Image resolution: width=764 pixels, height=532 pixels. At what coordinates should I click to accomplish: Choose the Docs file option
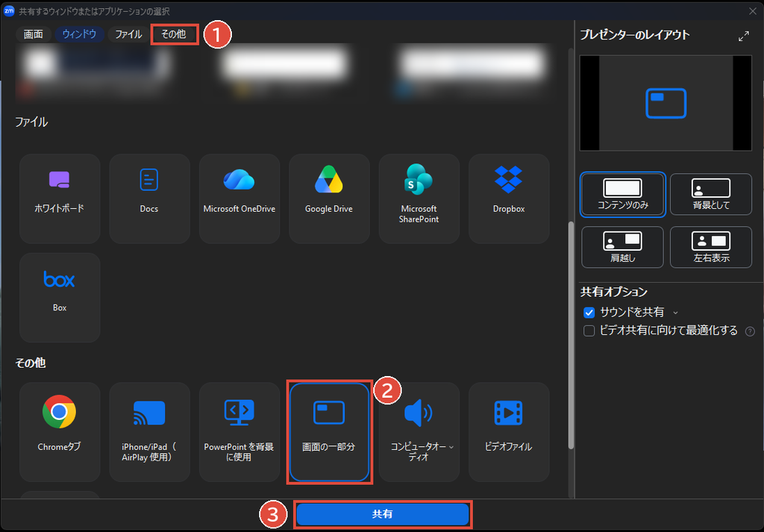(149, 198)
